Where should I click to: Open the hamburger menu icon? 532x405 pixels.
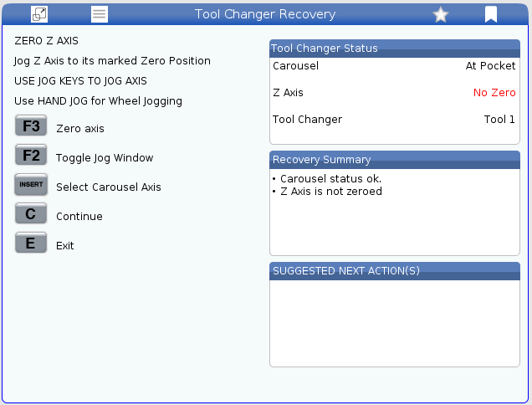point(100,14)
